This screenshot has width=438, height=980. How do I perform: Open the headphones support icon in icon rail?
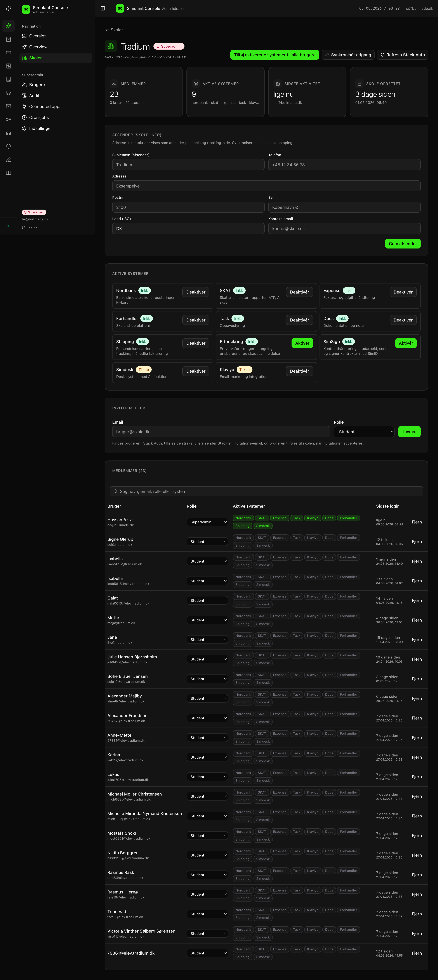(8, 133)
